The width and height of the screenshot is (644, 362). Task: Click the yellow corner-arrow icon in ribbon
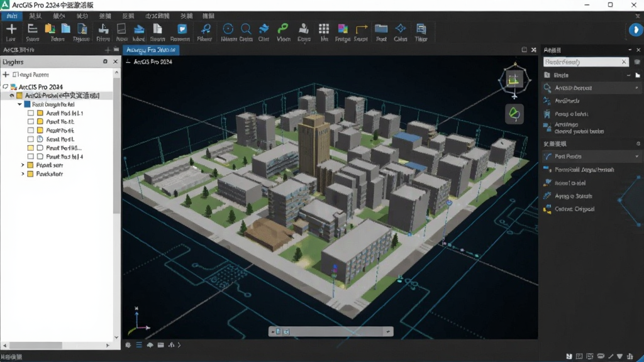point(361,29)
